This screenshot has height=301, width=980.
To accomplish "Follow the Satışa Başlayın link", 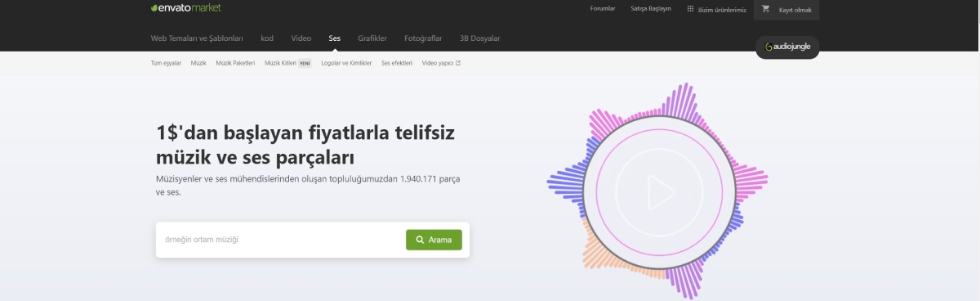I will [651, 9].
